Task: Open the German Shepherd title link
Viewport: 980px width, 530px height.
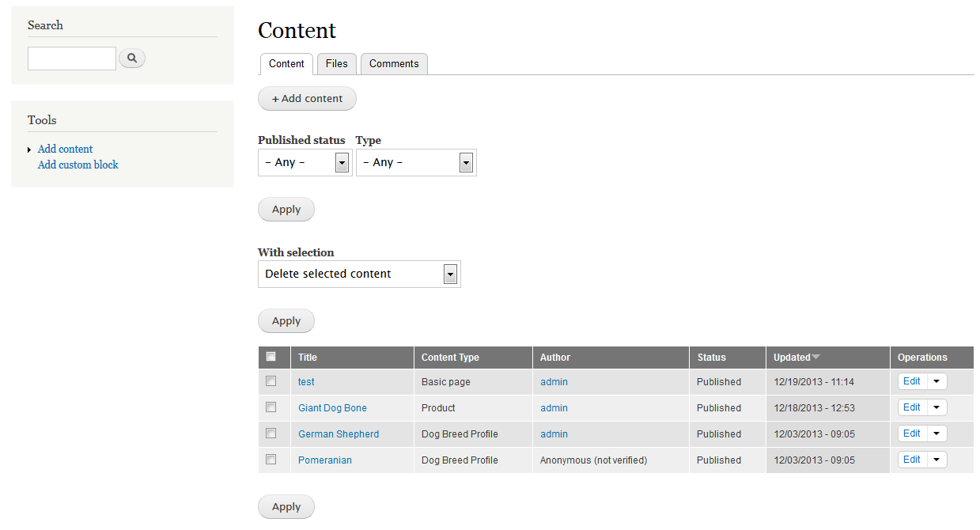Action: 339,434
